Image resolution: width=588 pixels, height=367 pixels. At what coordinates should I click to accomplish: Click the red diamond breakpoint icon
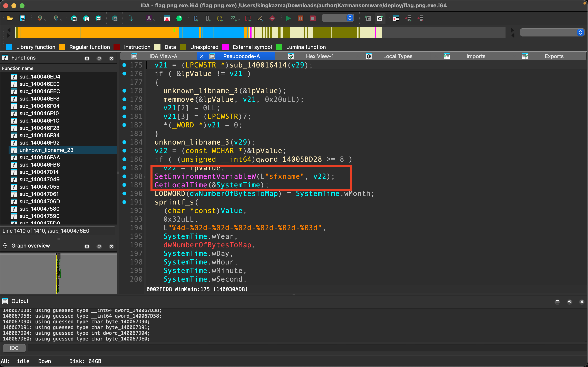pos(272,18)
